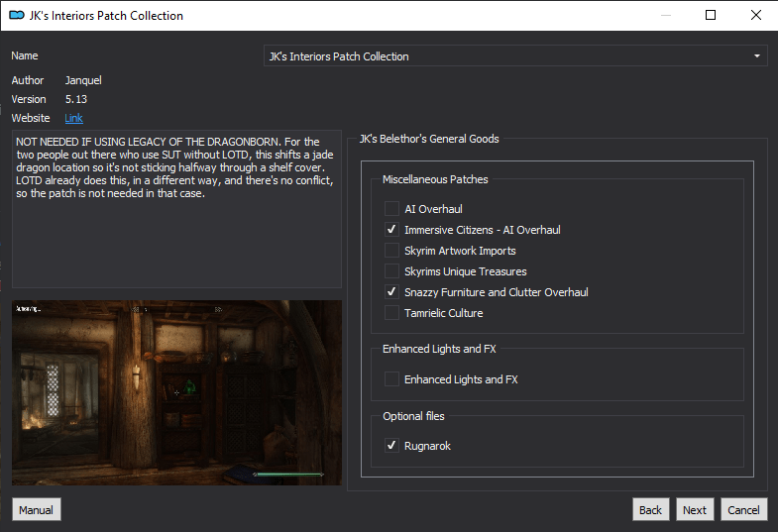Close the JK's Interiors Patch Collection window
This screenshot has height=532, width=778.
(x=755, y=15)
